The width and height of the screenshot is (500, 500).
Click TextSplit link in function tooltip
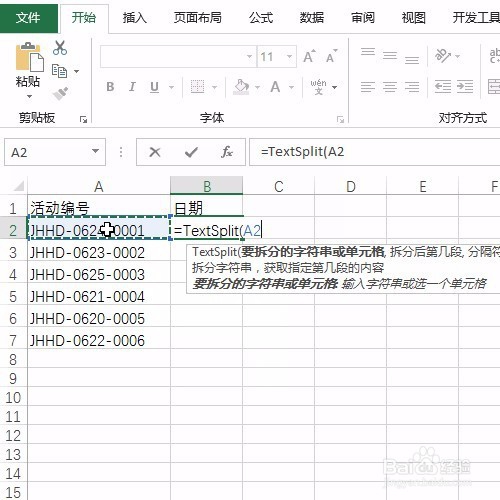pos(215,252)
